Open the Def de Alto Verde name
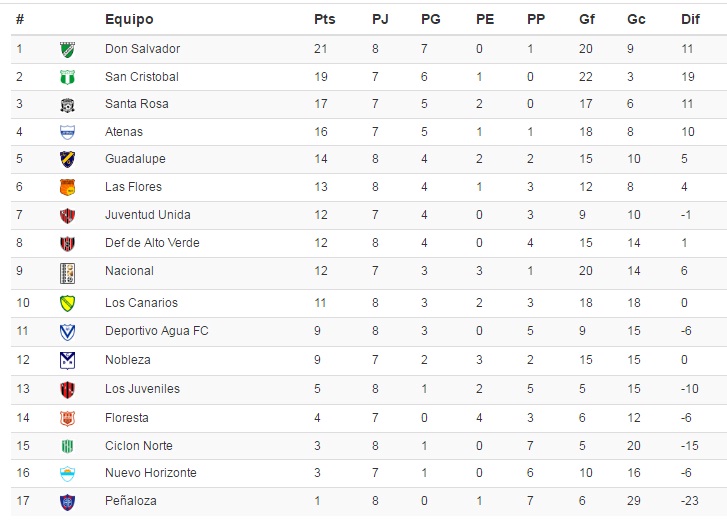 [152, 243]
